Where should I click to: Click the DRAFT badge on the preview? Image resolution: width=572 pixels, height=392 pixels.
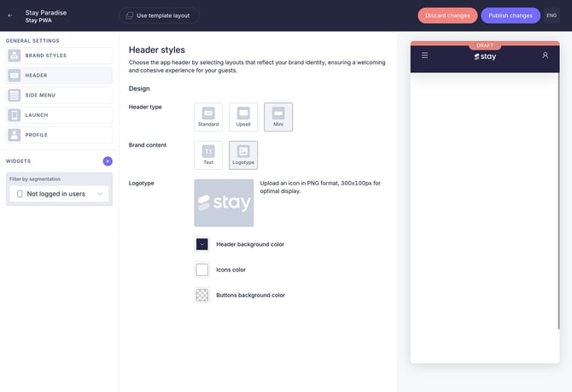485,45
